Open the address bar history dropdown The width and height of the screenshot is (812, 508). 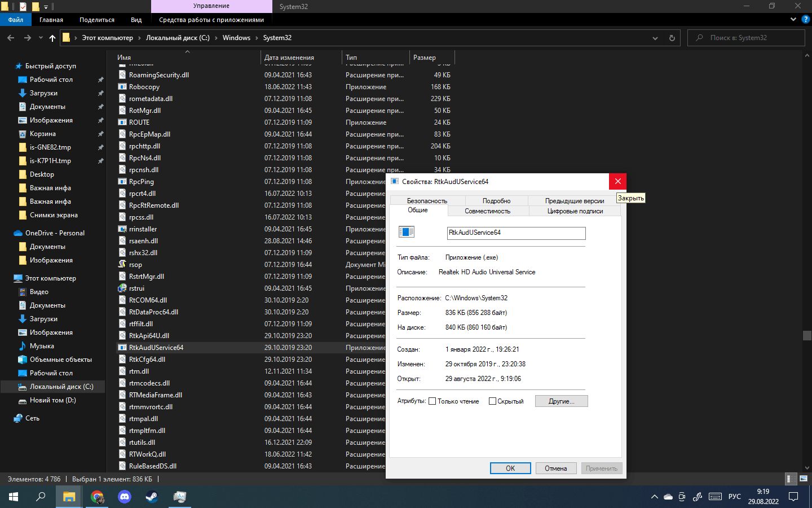point(655,38)
